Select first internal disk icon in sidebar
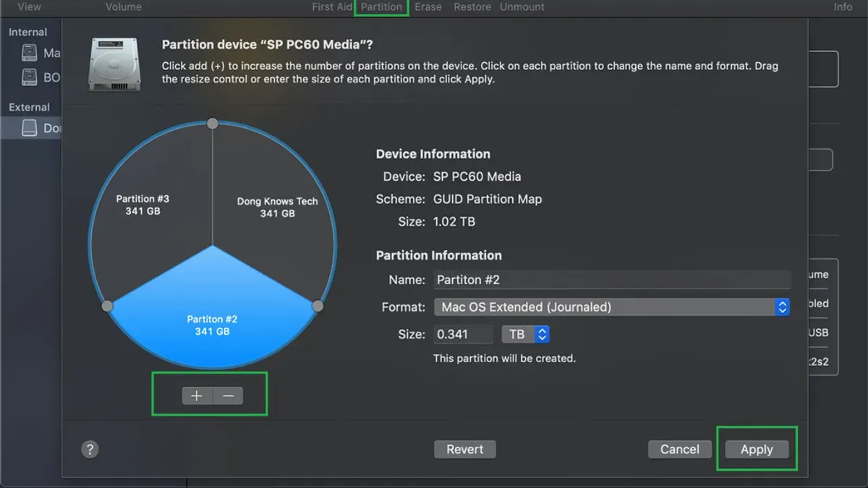The image size is (868, 488). pyautogui.click(x=29, y=53)
